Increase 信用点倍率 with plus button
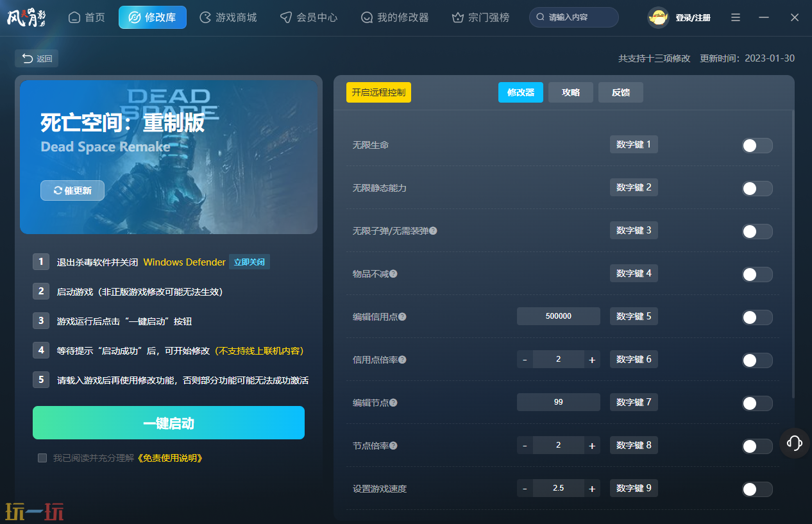812x524 pixels. (592, 360)
